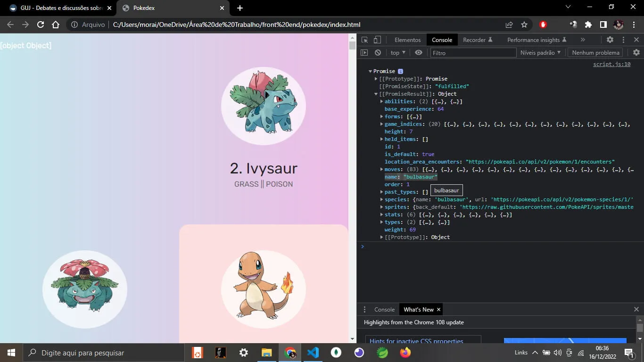
Task: Expand the species object
Action: (382, 199)
